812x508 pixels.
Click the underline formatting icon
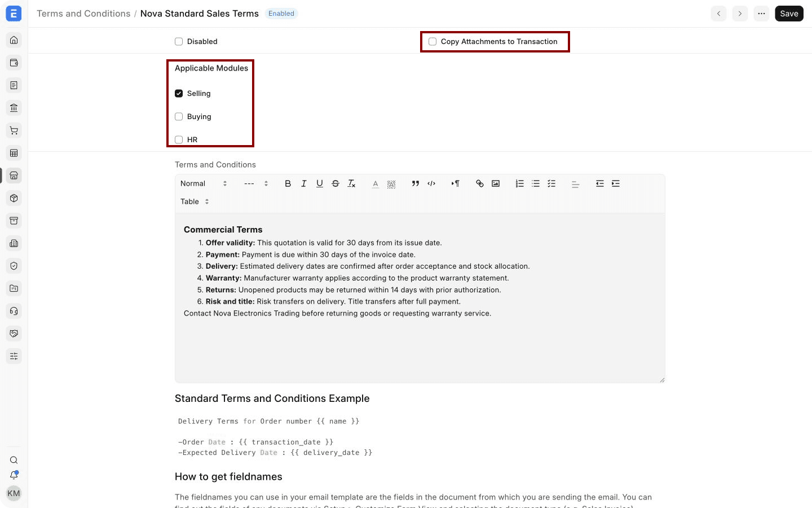[x=320, y=183]
